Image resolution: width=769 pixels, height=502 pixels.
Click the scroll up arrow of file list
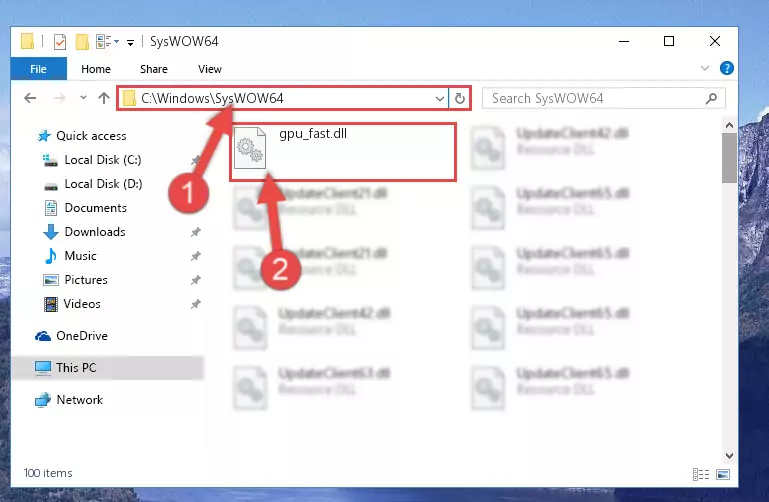click(729, 126)
